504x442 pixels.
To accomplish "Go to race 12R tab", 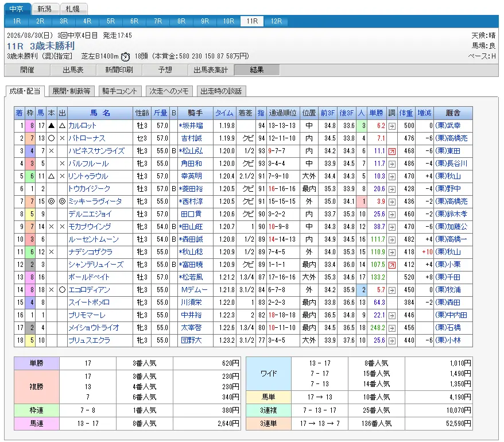I will [276, 21].
